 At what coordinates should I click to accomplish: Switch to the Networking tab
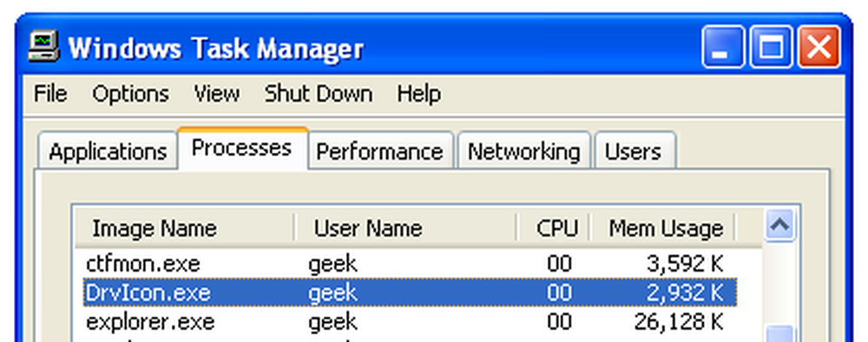(x=523, y=151)
